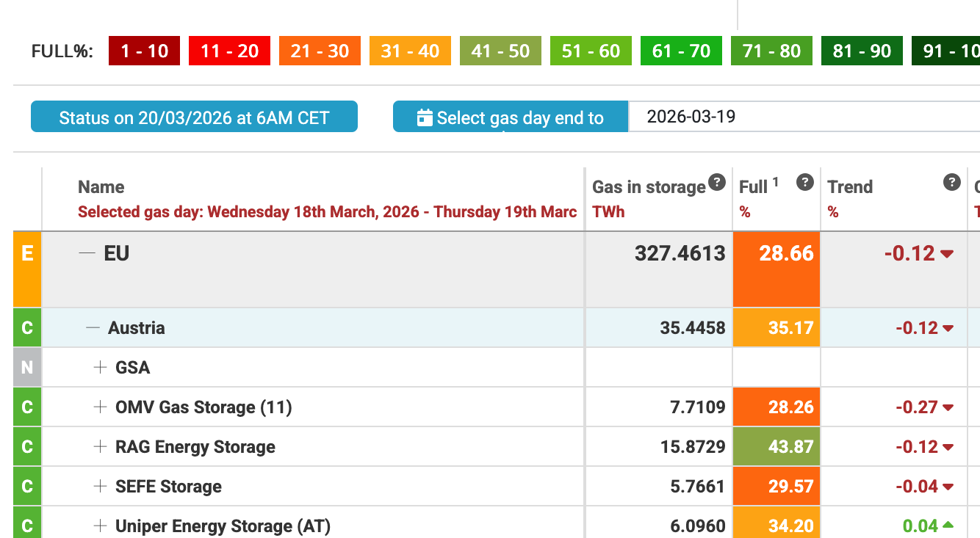Click the grey N badge beside GSA
Image resolution: width=980 pixels, height=538 pixels.
click(27, 368)
